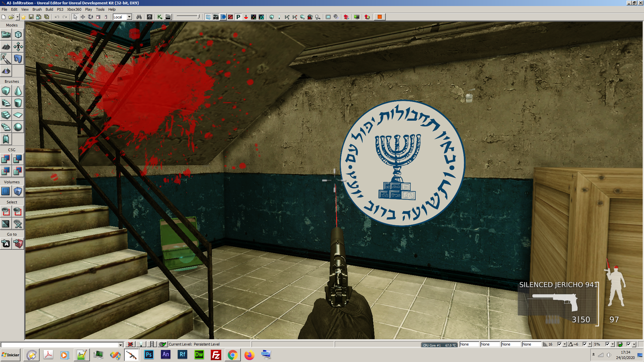
Task: Click the redo arrow
Action: tap(65, 17)
